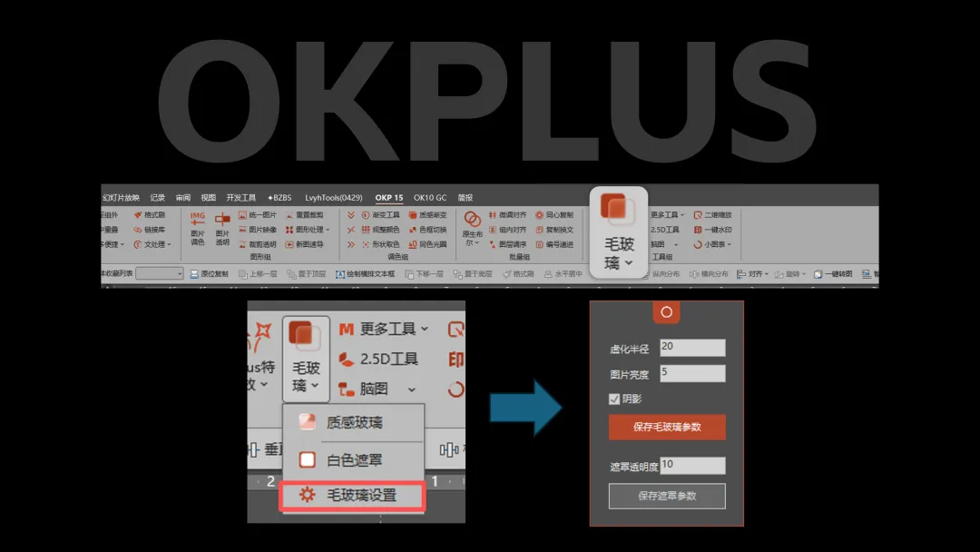The height and width of the screenshot is (552, 980).
Task: Click 同色光圈 in the ribbon
Action: coord(427,244)
